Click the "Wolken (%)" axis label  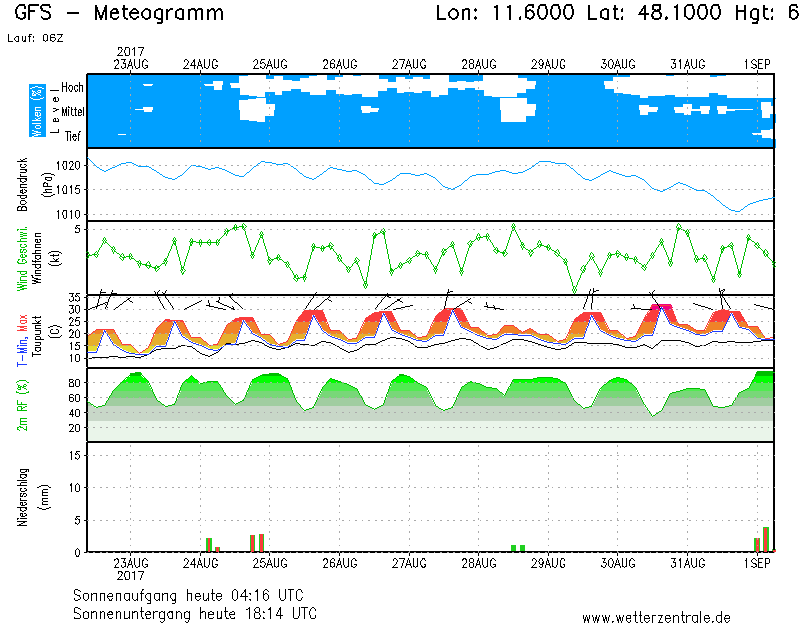(x=37, y=111)
